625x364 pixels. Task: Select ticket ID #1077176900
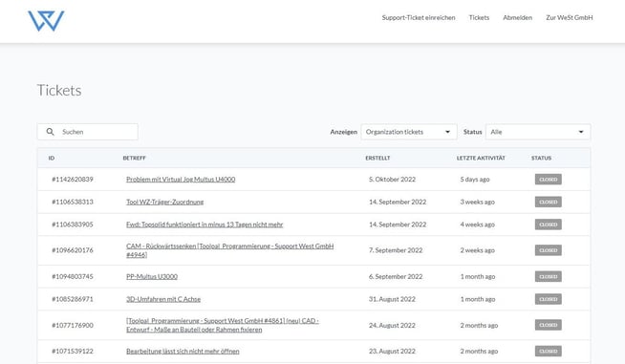[73, 326]
